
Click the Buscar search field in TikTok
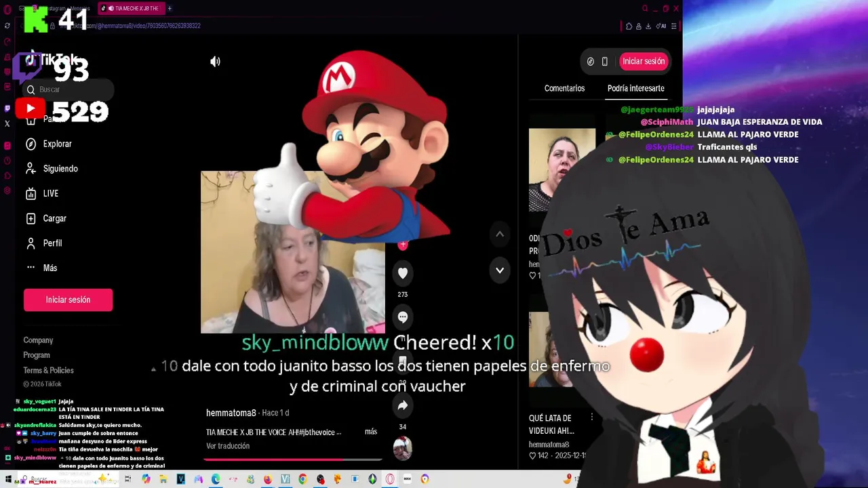[x=68, y=89]
